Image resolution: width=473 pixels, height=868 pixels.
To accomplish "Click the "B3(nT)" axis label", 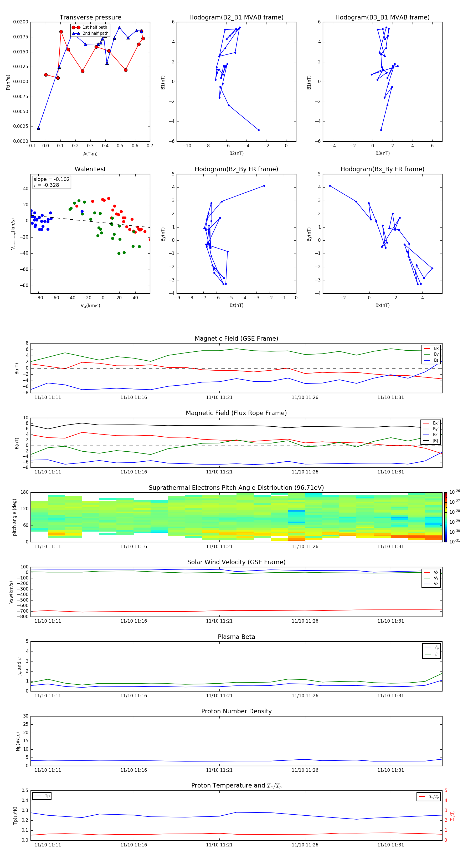I will tap(382, 153).
